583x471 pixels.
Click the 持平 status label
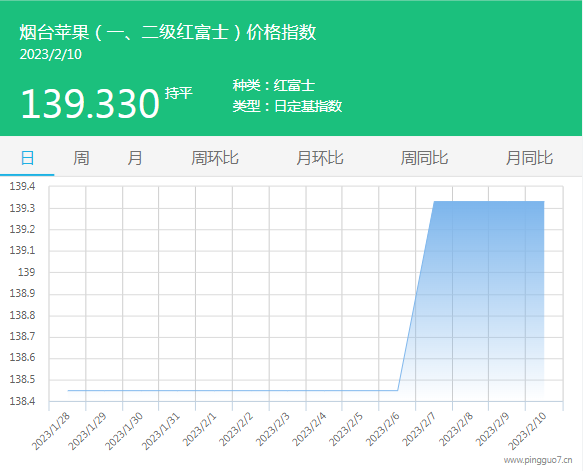pos(178,93)
